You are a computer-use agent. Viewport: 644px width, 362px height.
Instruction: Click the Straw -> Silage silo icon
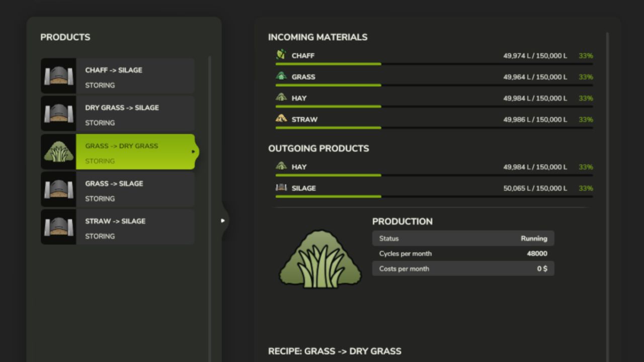coord(58,227)
